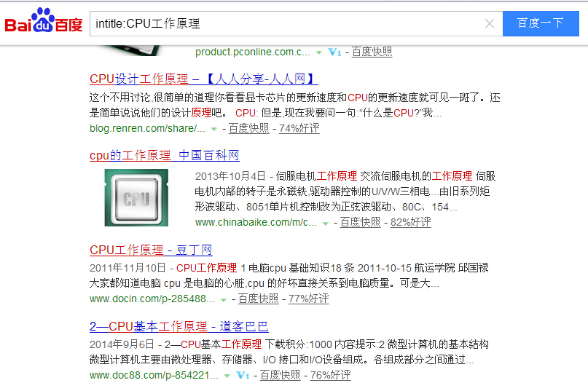The image size is (588, 391).
Task: Click the 82%好评 rating link
Action: [410, 222]
